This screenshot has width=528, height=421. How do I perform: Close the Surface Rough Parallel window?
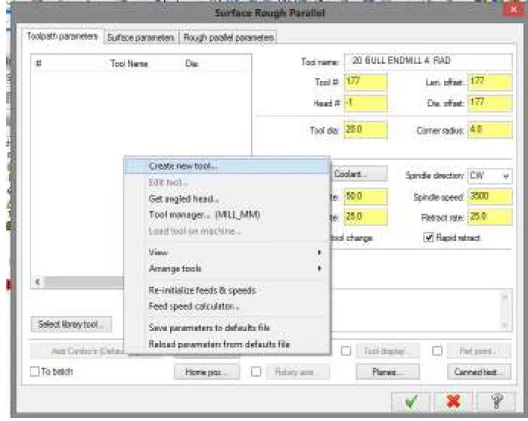pos(514,9)
